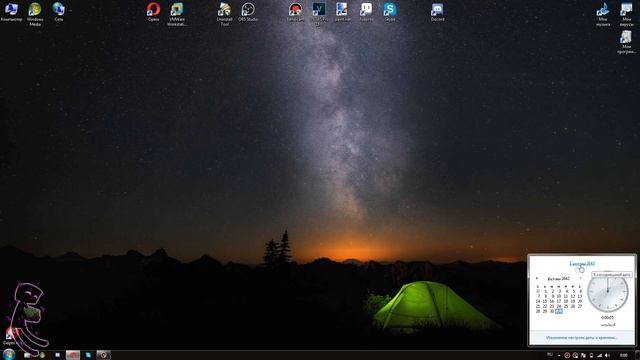Open the Windows Media desktop shortcut
Image resolution: width=640 pixels, height=360 pixels.
tap(35, 13)
